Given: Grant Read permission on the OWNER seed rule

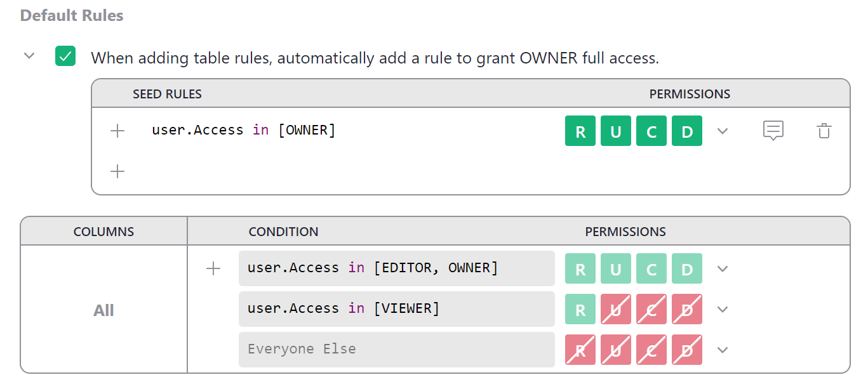Looking at the screenshot, I should (580, 131).
